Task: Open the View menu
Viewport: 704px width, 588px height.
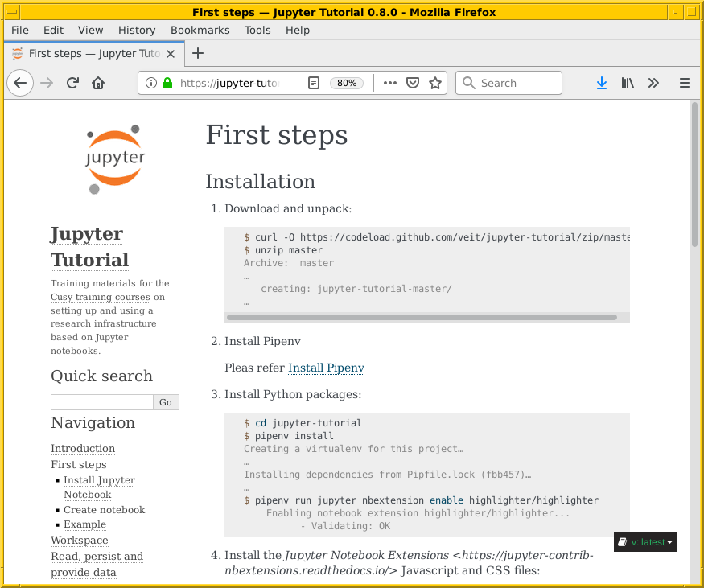Action: click(90, 30)
